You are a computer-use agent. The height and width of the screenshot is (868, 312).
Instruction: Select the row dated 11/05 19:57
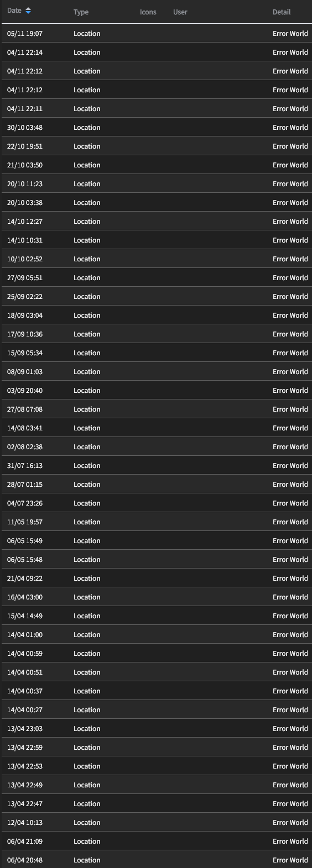156,522
